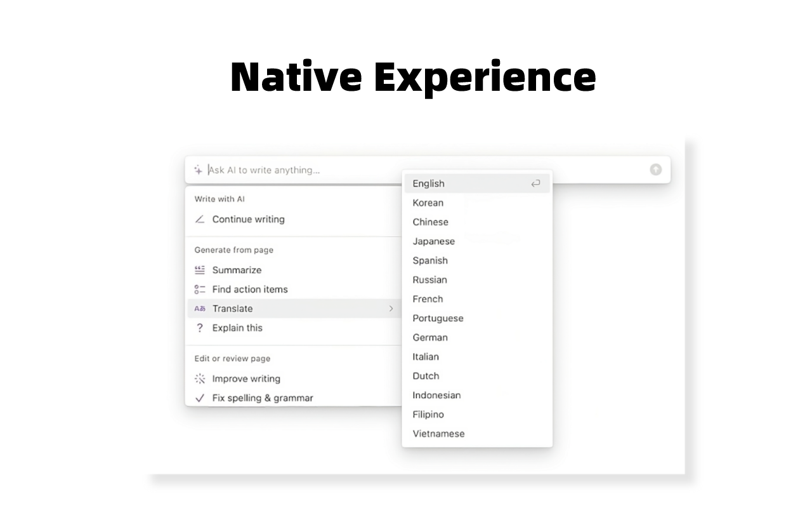Select Korean from the language list
The width and height of the screenshot is (812, 508).
click(x=428, y=203)
